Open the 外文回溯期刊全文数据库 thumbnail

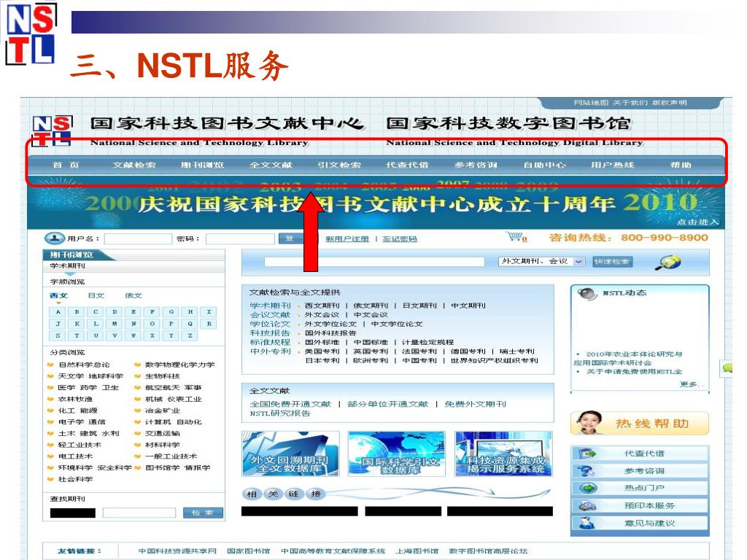click(x=290, y=454)
